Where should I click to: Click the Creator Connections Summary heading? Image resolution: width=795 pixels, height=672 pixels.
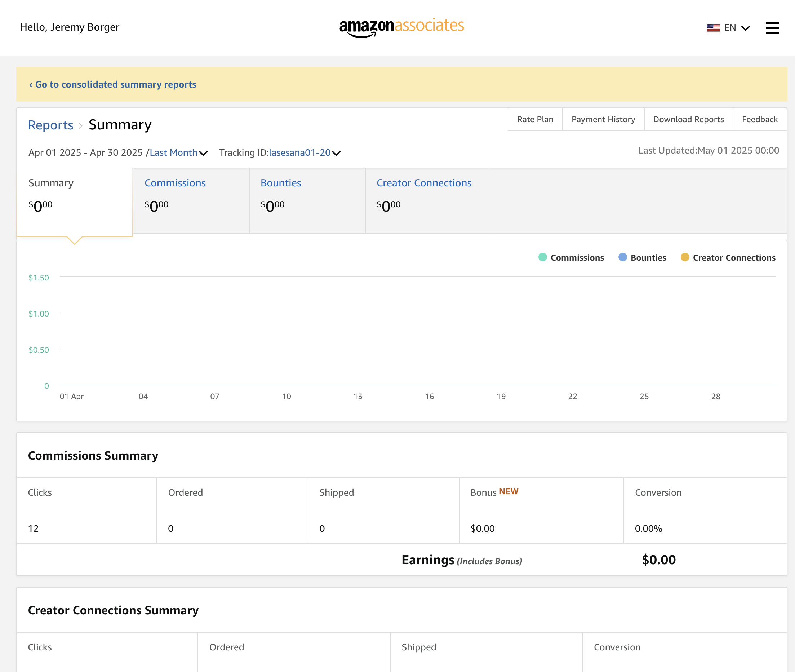pyautogui.click(x=114, y=610)
